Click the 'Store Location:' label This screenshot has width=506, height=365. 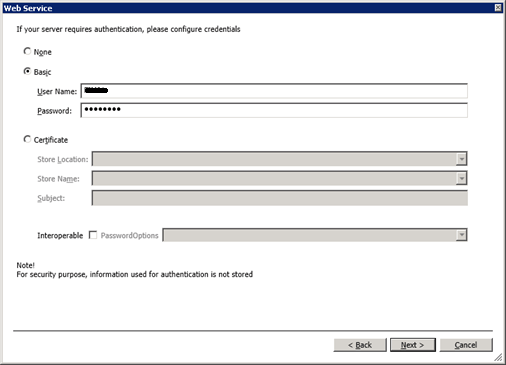[63, 159]
